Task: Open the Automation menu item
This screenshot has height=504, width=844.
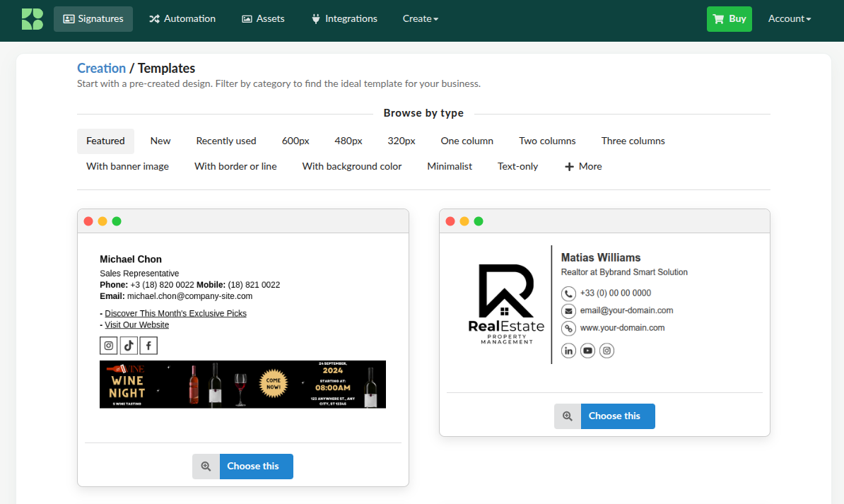Action: click(182, 19)
